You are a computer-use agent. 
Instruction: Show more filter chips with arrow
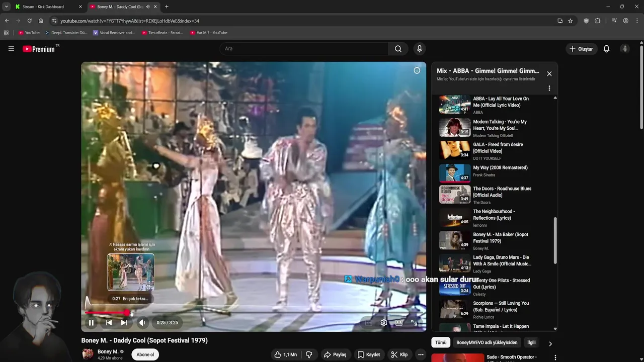550,343
